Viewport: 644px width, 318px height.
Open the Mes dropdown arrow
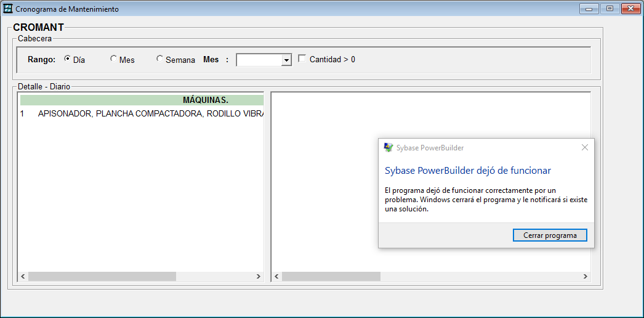click(x=286, y=60)
